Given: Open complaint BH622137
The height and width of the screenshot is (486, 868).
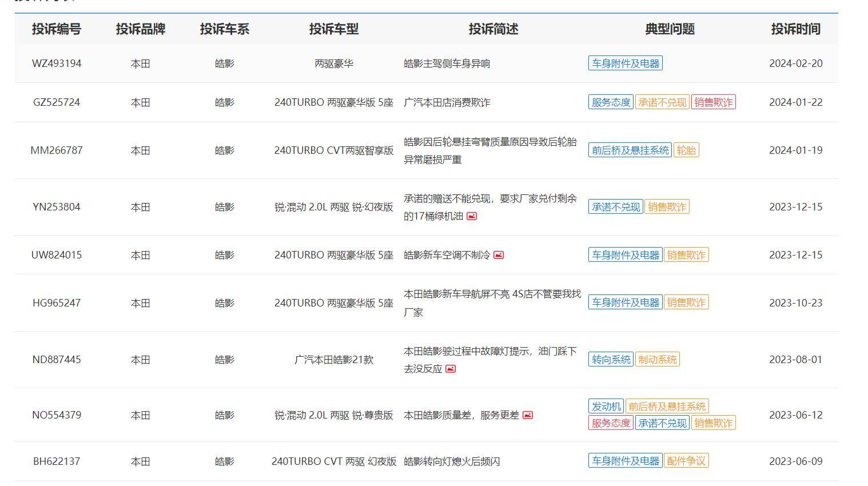Looking at the screenshot, I should [x=57, y=461].
